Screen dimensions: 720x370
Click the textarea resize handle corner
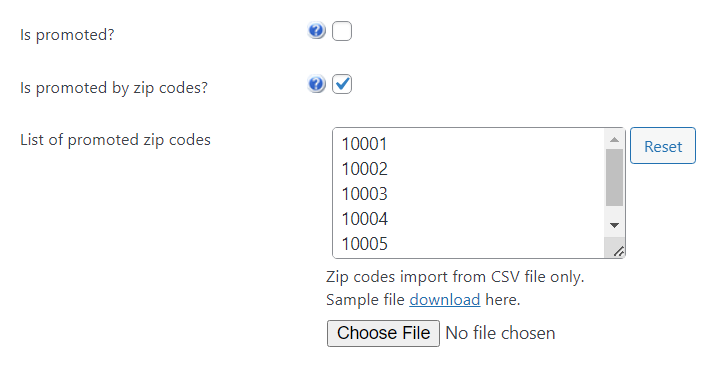click(619, 251)
